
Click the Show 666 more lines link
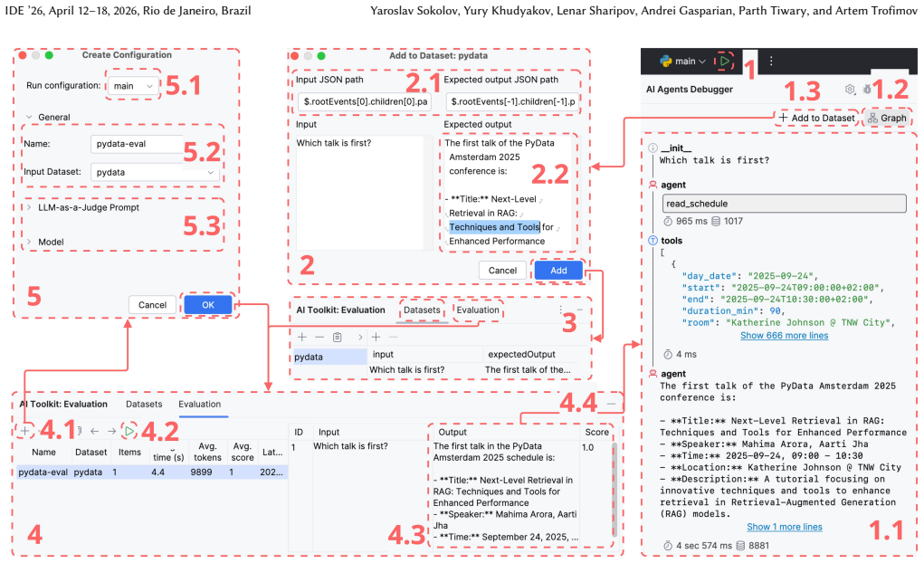click(x=785, y=336)
